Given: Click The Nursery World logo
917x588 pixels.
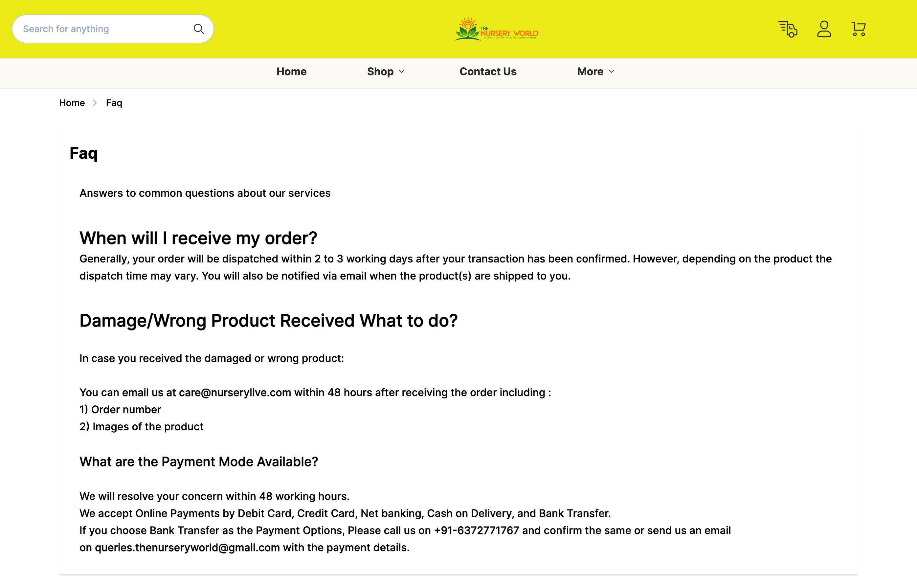Looking at the screenshot, I should pos(496,29).
